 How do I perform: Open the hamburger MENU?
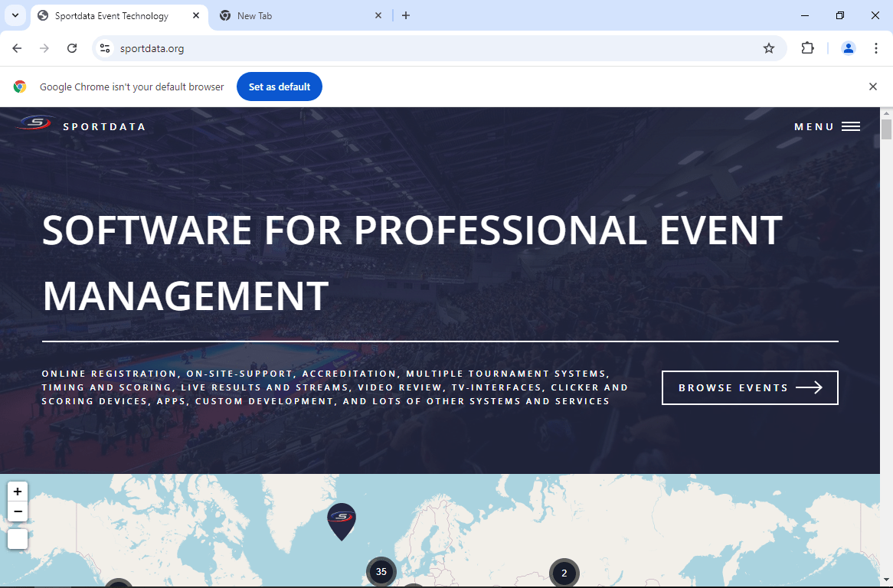point(827,126)
